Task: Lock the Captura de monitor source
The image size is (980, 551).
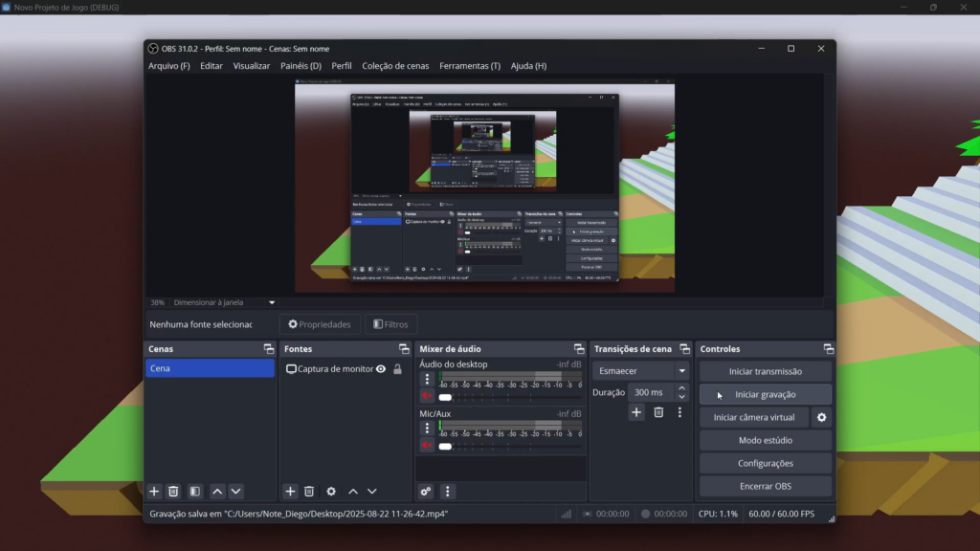Action: pos(397,369)
